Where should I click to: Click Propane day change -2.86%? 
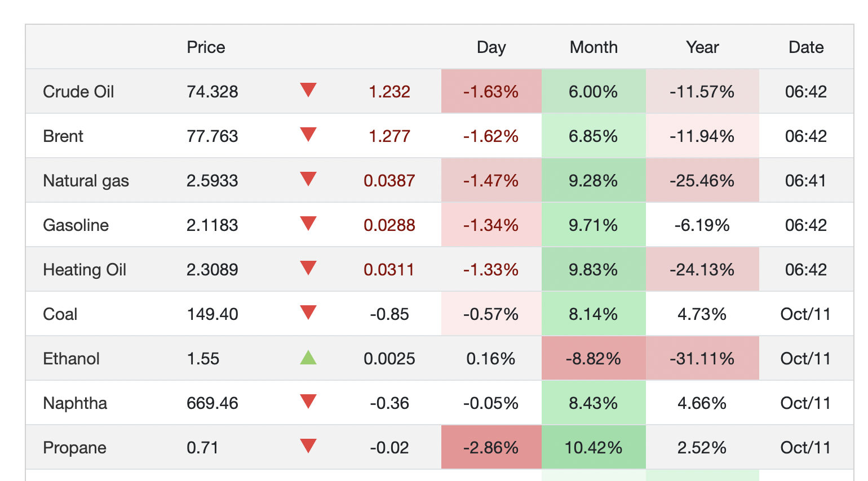click(x=491, y=447)
